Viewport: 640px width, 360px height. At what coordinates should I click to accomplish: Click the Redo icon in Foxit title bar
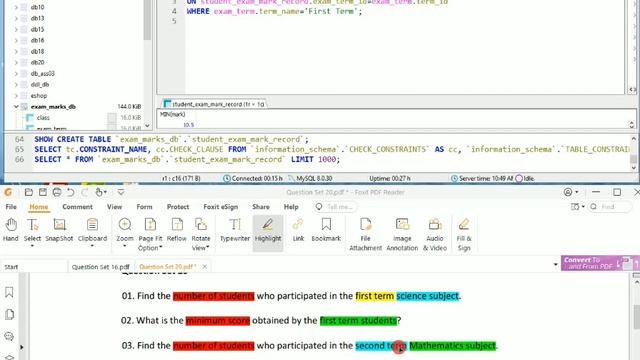click(84, 192)
